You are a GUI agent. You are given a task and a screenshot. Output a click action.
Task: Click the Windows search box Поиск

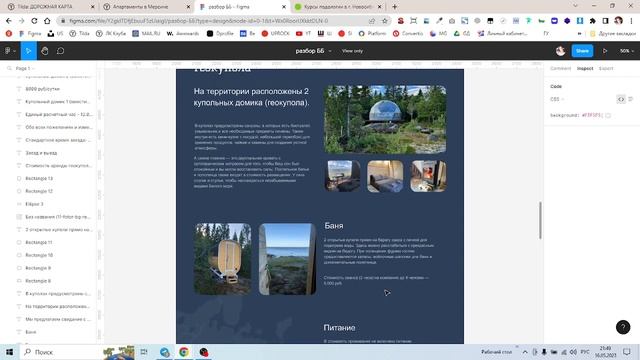click(61, 352)
